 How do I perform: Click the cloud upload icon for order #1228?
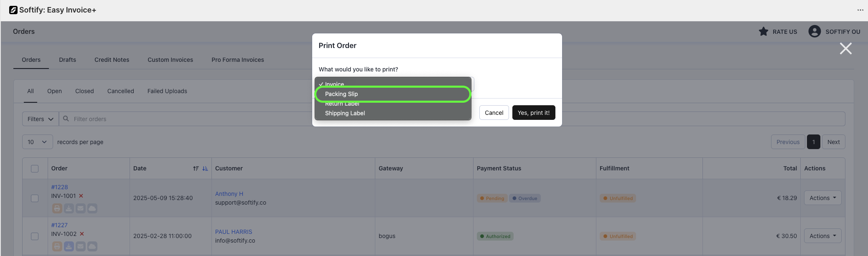tap(92, 208)
